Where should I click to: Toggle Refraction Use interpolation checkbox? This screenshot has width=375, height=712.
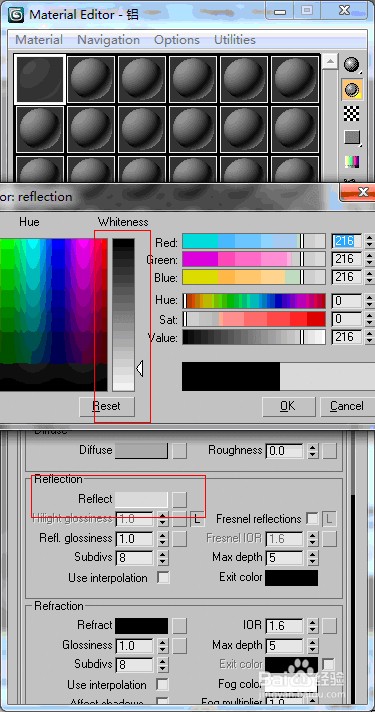163,685
